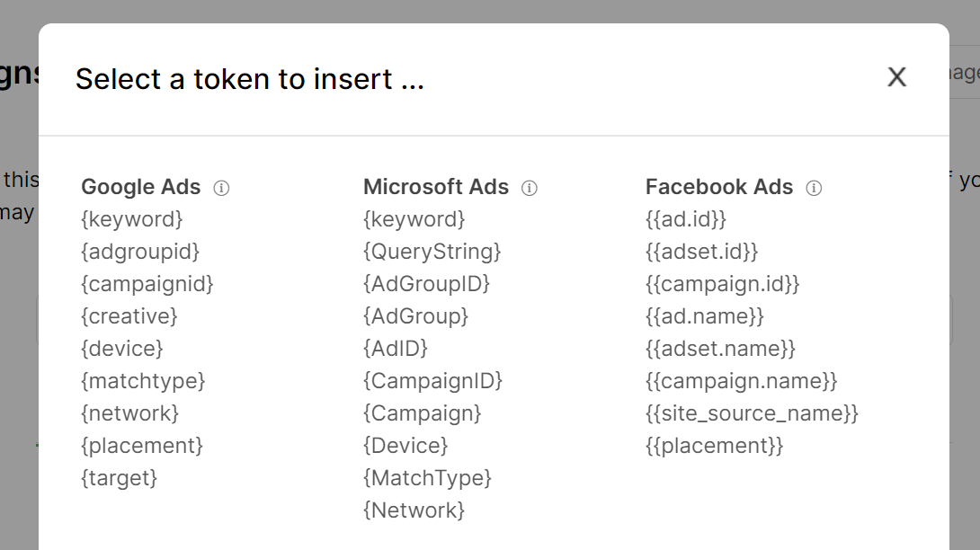This screenshot has width=980, height=550.
Task: Insert the {QueryString} token
Action: tap(432, 252)
